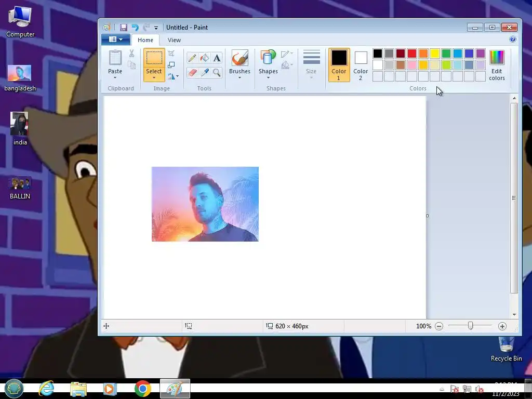This screenshot has width=532, height=399.
Task: Select the Pencil tool
Action: [192, 58]
